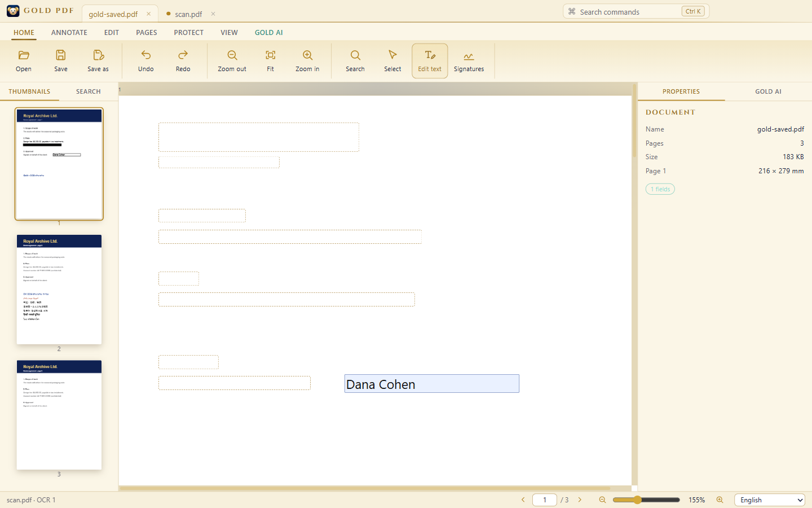
Task: Click the Zoom in toolbar icon
Action: click(x=308, y=55)
